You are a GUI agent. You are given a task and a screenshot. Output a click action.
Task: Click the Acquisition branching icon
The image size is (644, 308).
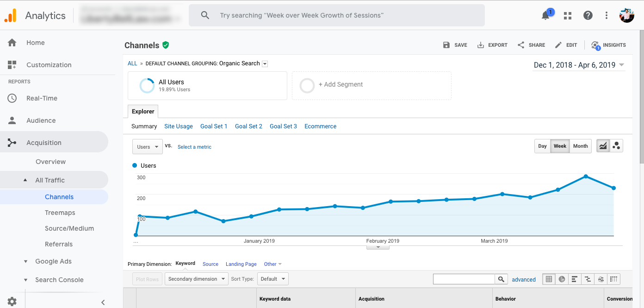tap(12, 143)
